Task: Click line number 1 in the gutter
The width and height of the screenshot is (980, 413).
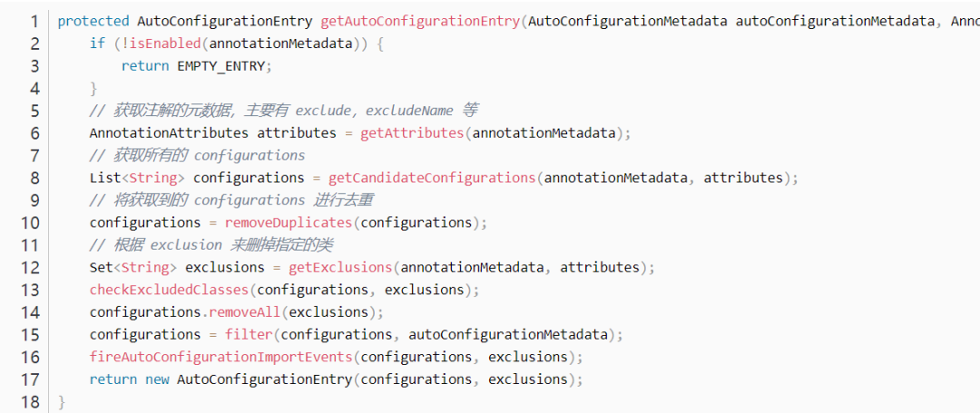Action: click(34, 21)
